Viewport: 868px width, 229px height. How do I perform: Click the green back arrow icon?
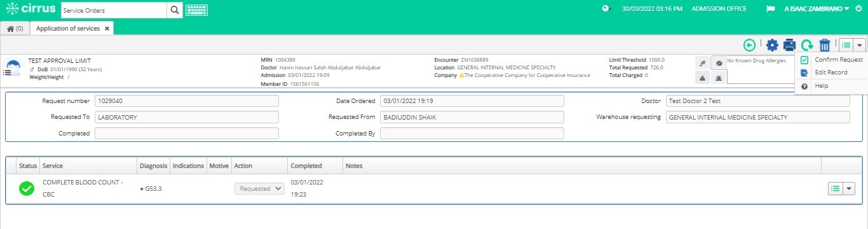[x=750, y=45]
